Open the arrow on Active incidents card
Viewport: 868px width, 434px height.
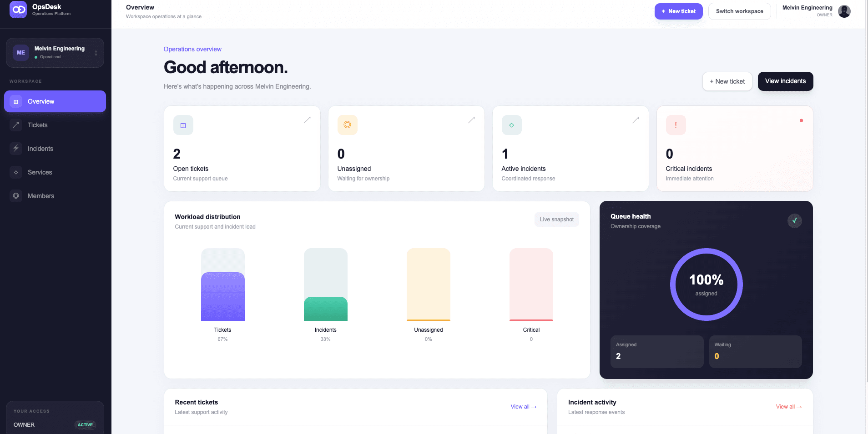(x=636, y=120)
